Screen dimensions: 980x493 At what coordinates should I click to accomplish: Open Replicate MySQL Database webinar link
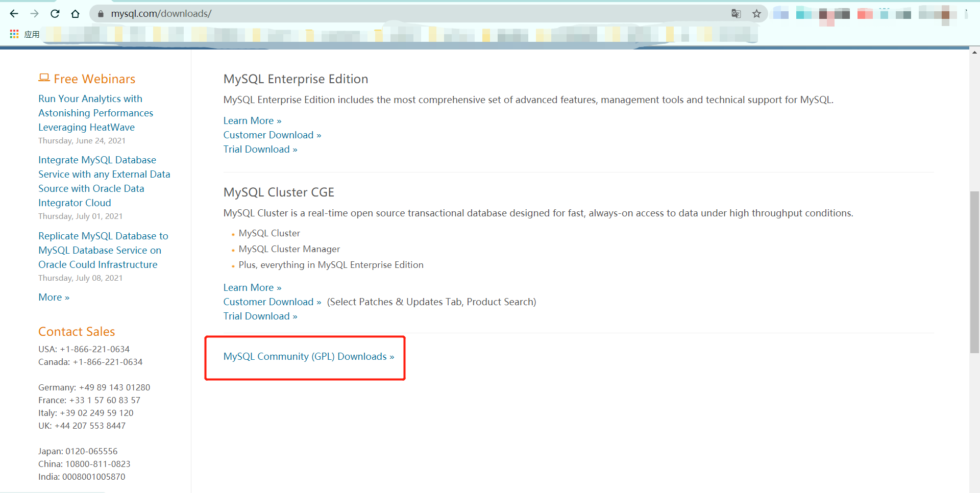tap(103, 250)
